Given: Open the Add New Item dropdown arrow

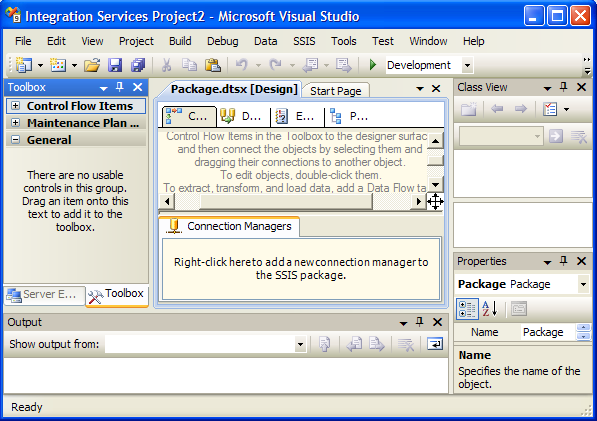Looking at the screenshot, I should 74,65.
